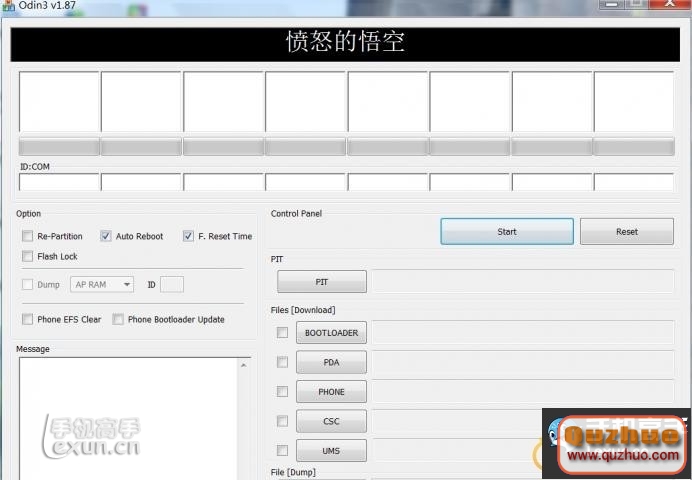The height and width of the screenshot is (480, 692).
Task: Tick the checkbox beside PHONE
Action: [x=282, y=391]
